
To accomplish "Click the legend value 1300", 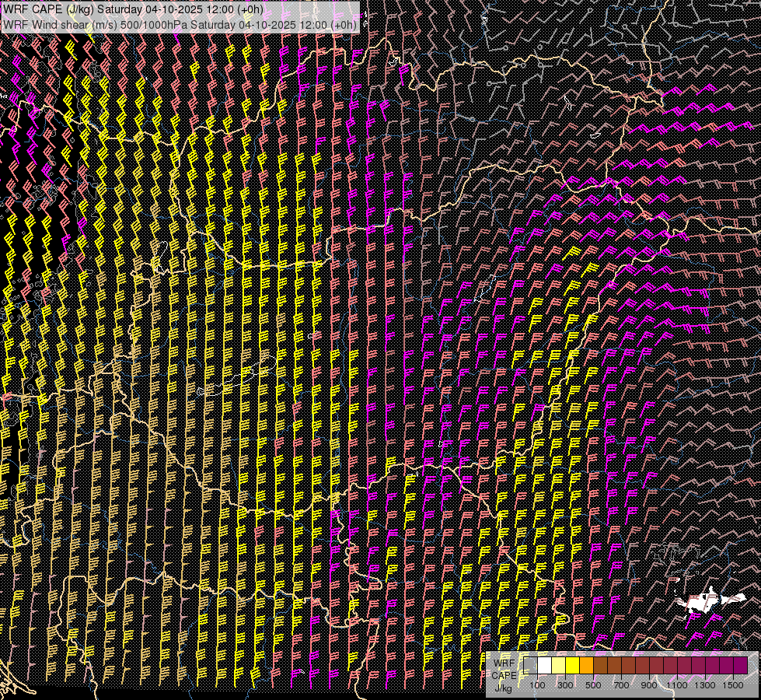I will 705,685.
